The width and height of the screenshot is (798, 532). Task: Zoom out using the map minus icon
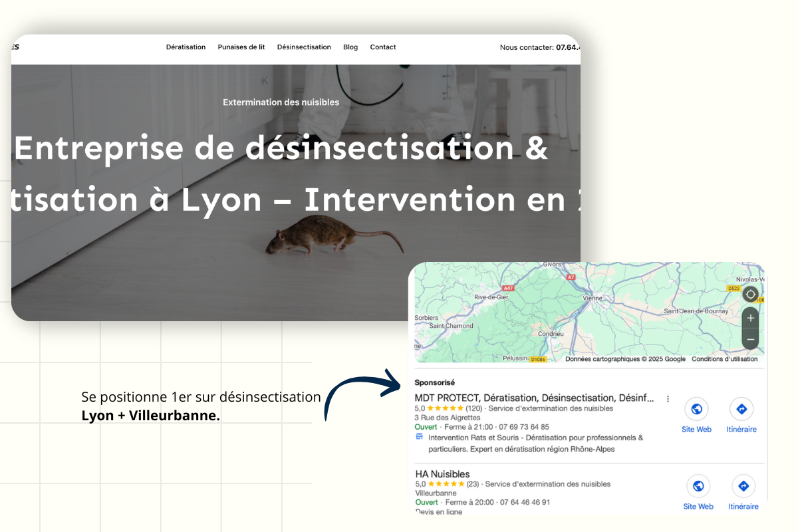pyautogui.click(x=750, y=339)
